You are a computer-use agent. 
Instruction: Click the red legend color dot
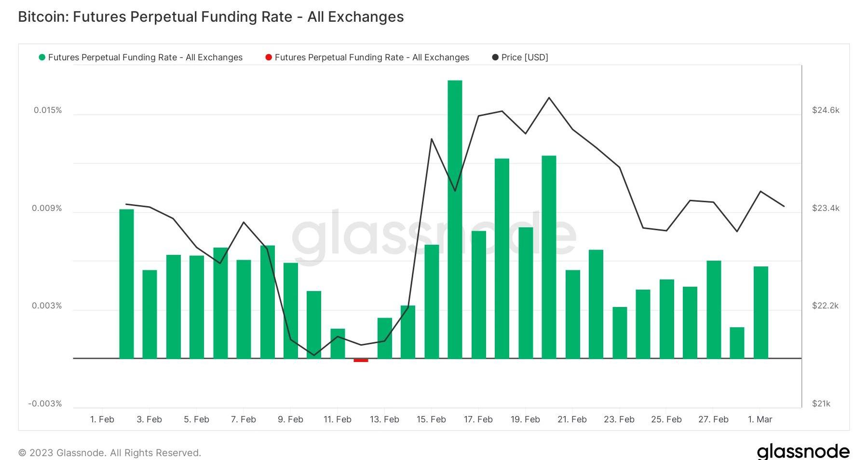269,57
